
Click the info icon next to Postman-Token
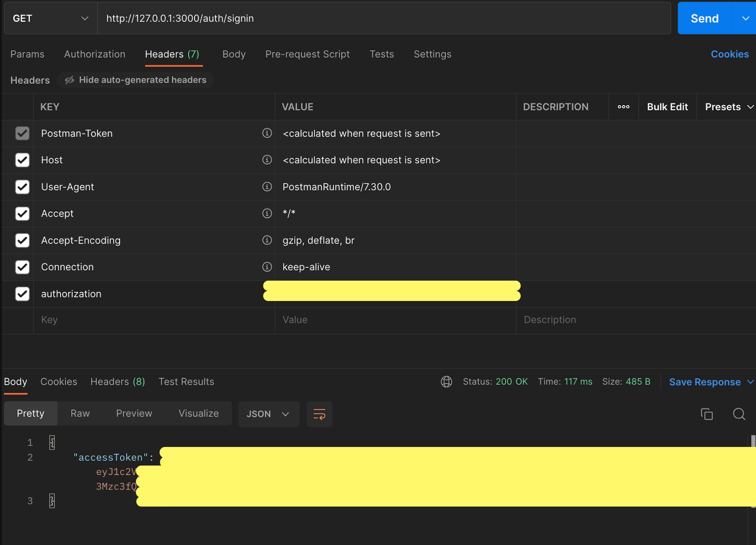[267, 133]
